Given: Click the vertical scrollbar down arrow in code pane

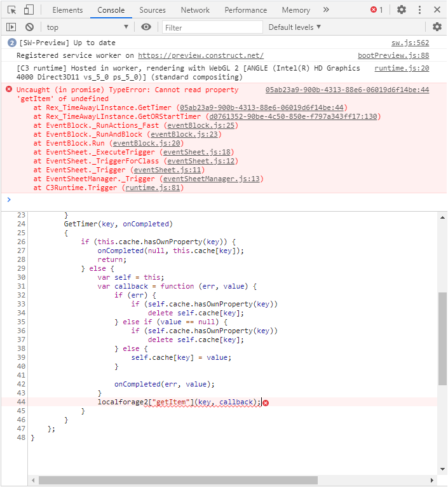Looking at the screenshot, I should point(442,469).
